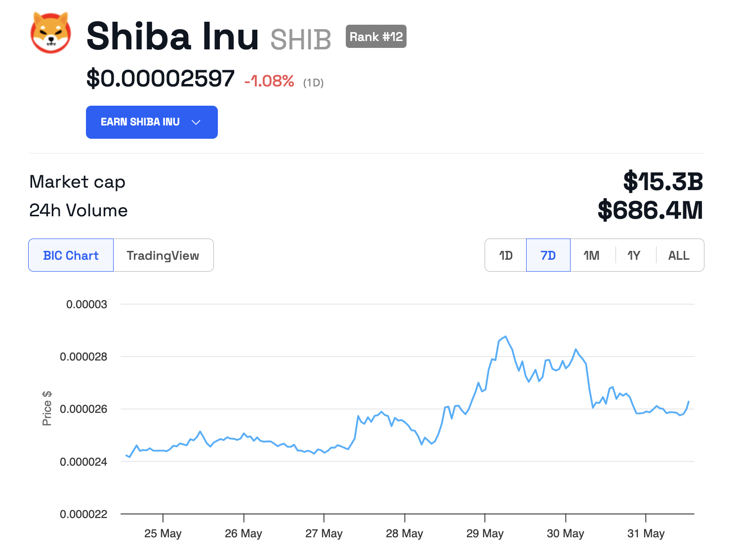This screenshot has height=560, width=741.
Task: Click the Rank #12 badge
Action: click(376, 37)
